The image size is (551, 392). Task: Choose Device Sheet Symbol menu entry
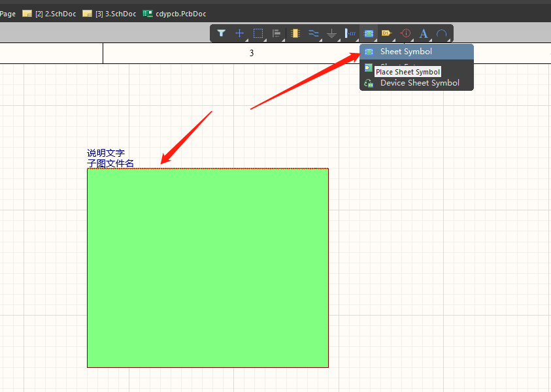[417, 83]
